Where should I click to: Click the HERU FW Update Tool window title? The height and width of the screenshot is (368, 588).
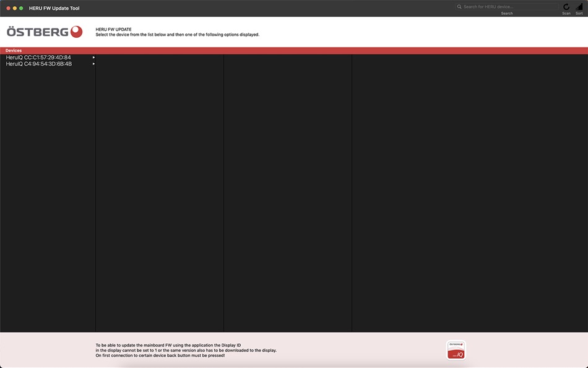pyautogui.click(x=54, y=8)
